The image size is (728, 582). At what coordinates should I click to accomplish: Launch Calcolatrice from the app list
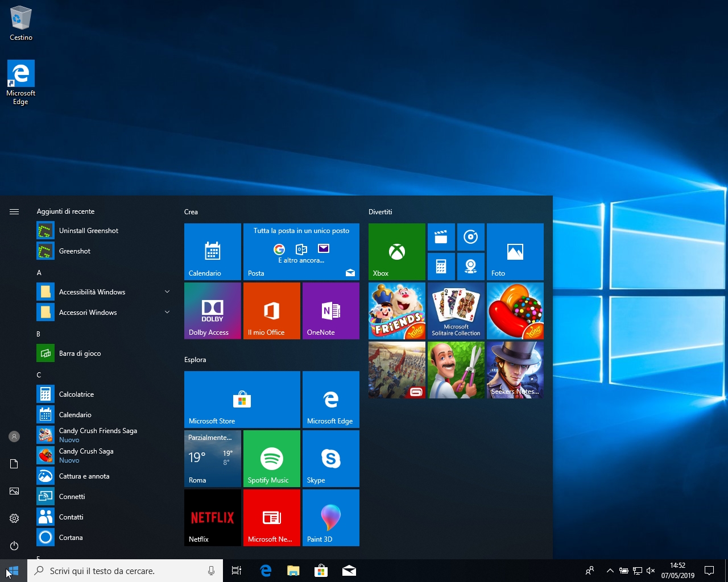(x=105, y=394)
